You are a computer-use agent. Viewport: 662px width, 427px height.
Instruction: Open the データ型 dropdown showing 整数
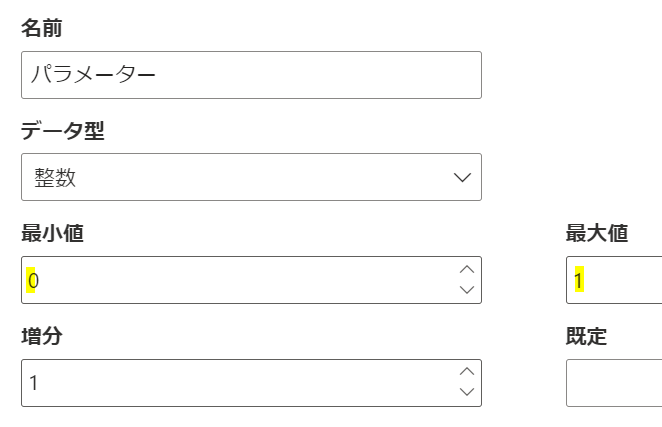250,177
